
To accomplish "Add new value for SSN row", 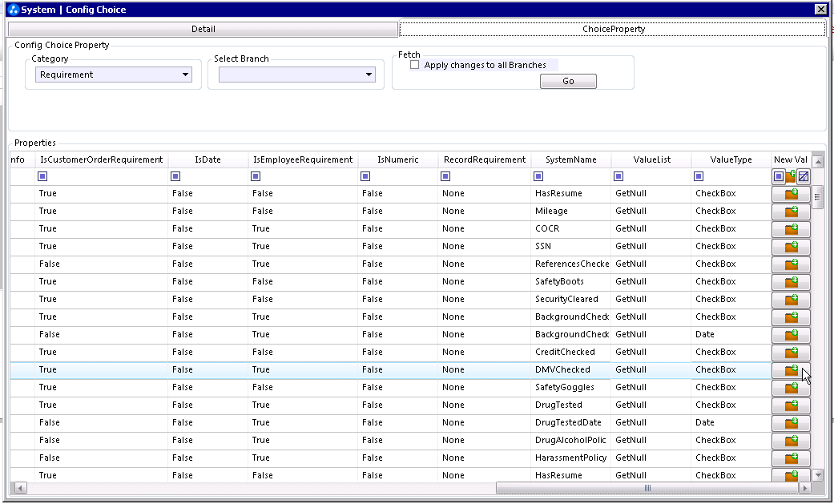I will tap(791, 247).
